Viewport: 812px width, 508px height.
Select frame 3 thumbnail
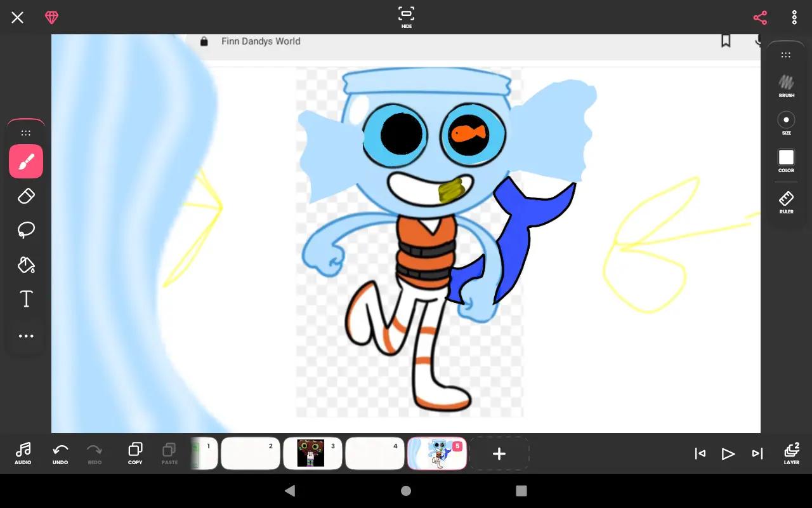pos(312,453)
